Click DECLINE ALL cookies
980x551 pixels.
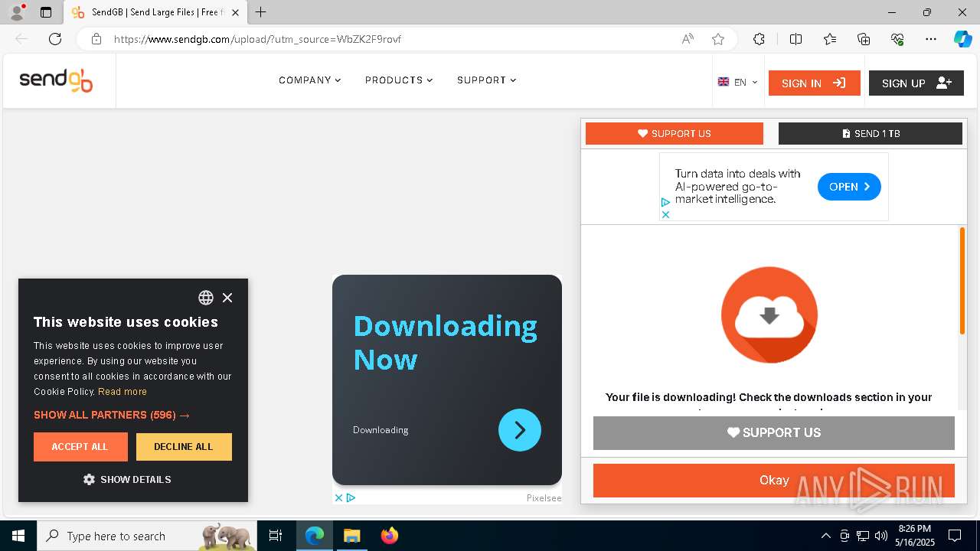[x=184, y=447]
